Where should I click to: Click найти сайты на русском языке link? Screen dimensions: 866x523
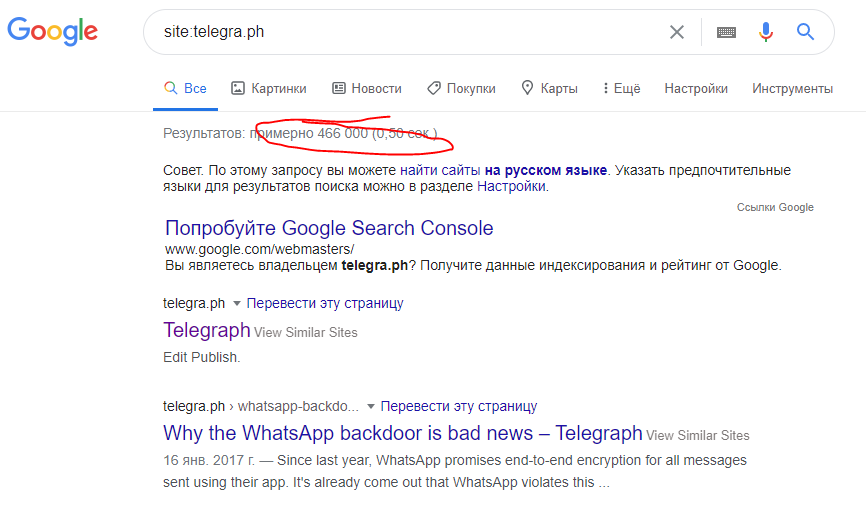click(x=503, y=170)
